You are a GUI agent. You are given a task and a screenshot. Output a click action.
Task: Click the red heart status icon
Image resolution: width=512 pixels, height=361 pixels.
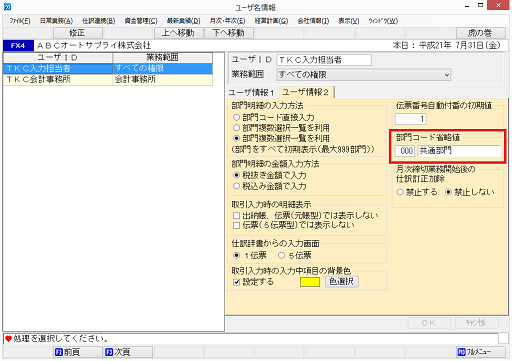click(8, 339)
